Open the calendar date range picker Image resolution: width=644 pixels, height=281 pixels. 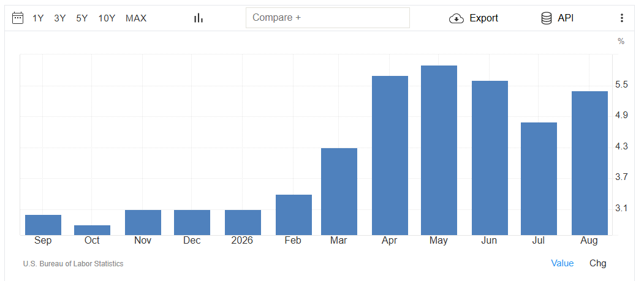(18, 18)
